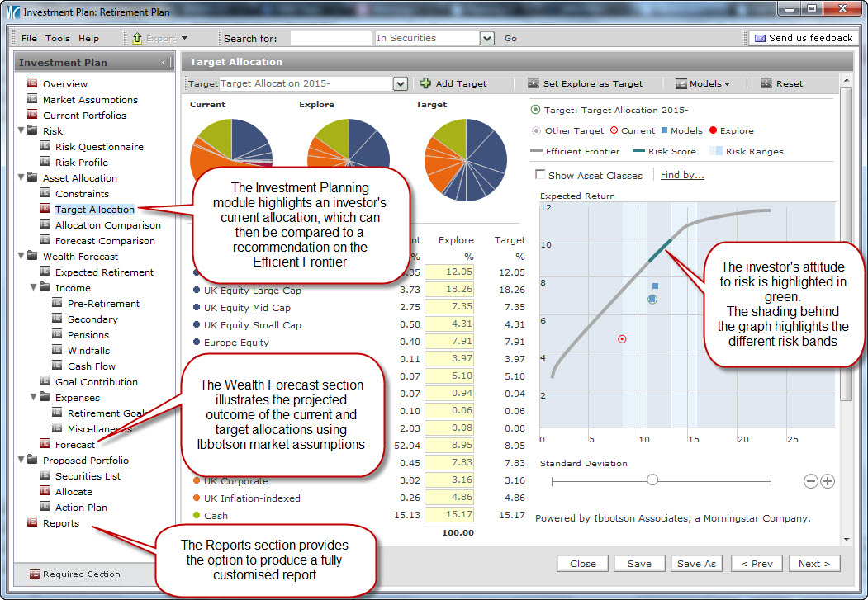Select the Other Target radio button
The image size is (868, 600).
(535, 130)
